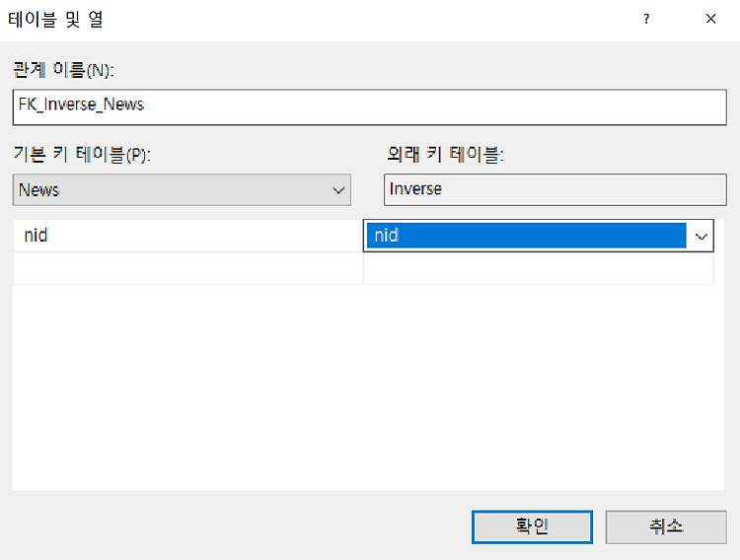The width and height of the screenshot is (740, 560).
Task: Select the primary key column nid cell
Action: click(187, 236)
